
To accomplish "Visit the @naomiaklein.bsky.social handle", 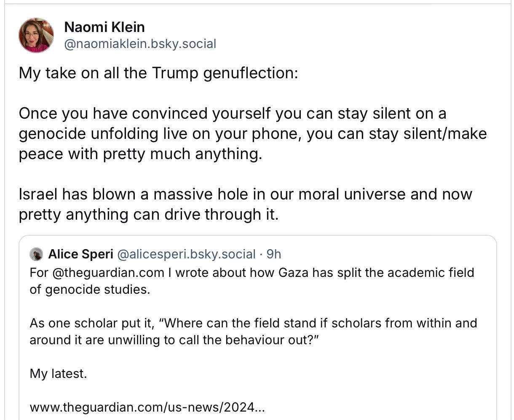I will [140, 44].
